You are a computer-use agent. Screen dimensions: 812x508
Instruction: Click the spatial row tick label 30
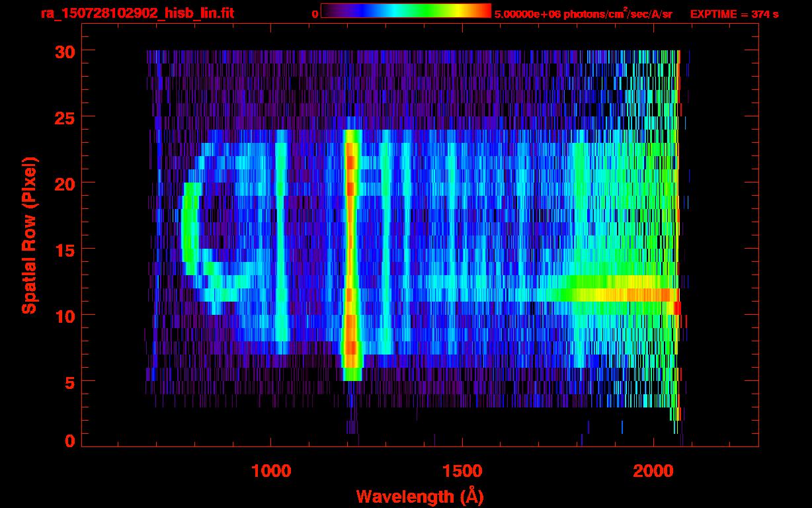click(x=64, y=51)
